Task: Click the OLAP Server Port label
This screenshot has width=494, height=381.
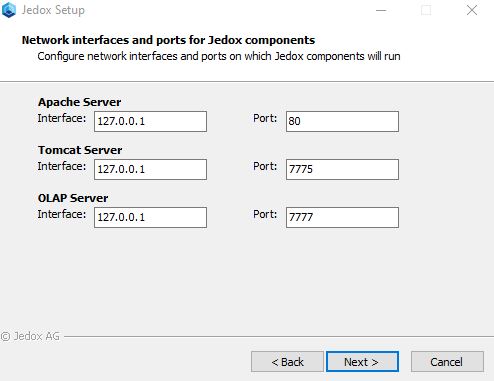Action: coord(265,214)
